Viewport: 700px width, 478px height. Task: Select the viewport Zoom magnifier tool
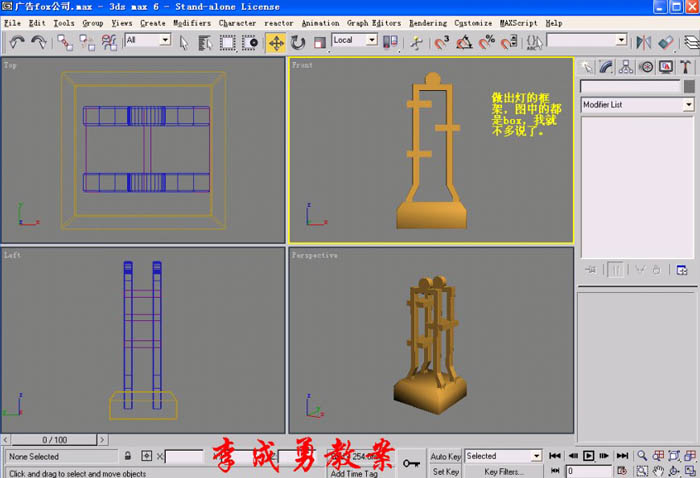(x=642, y=455)
